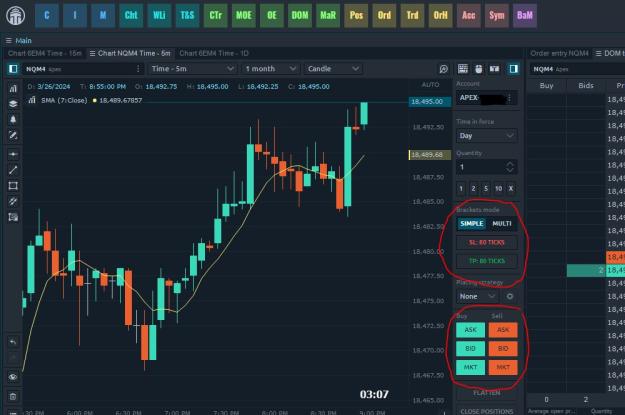Click the FLATTEN button

point(487,393)
